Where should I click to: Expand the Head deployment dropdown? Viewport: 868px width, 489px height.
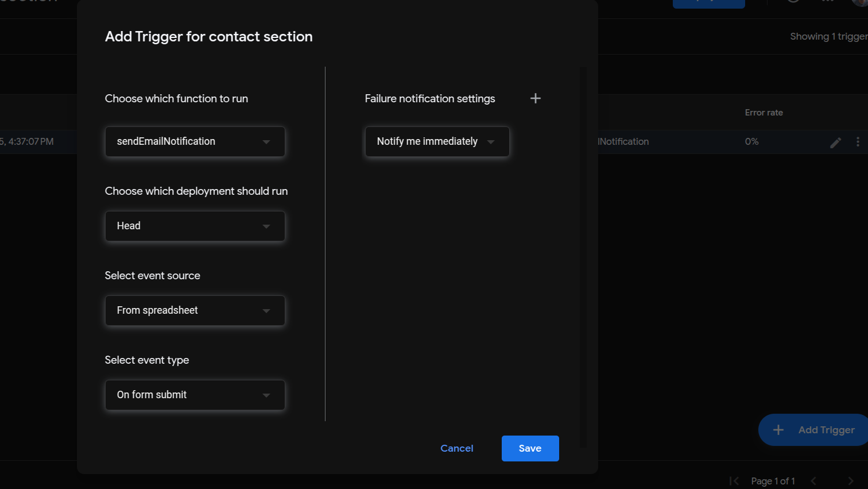point(195,226)
